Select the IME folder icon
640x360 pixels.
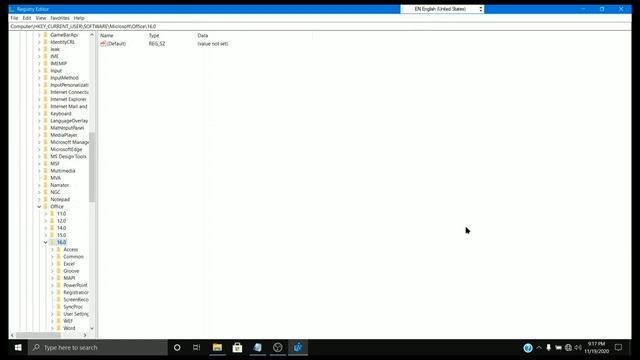(46, 56)
